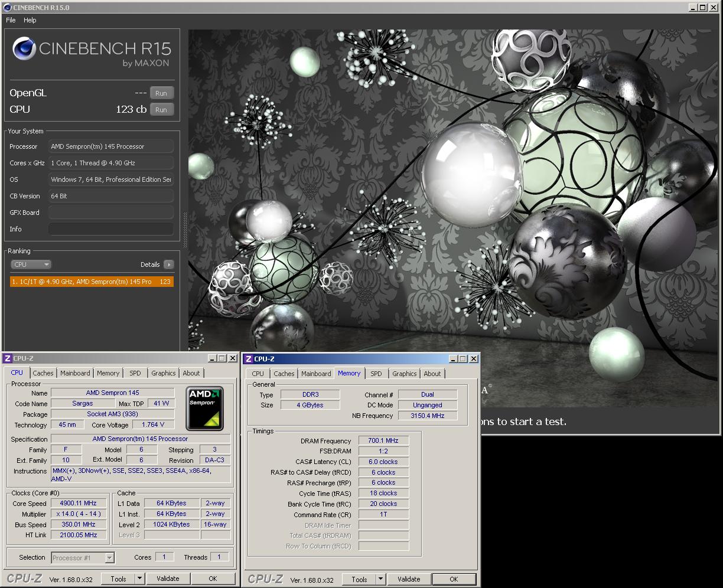Image resolution: width=723 pixels, height=588 pixels.
Task: Switch to Caches tab in right CPU-Z
Action: [284, 374]
